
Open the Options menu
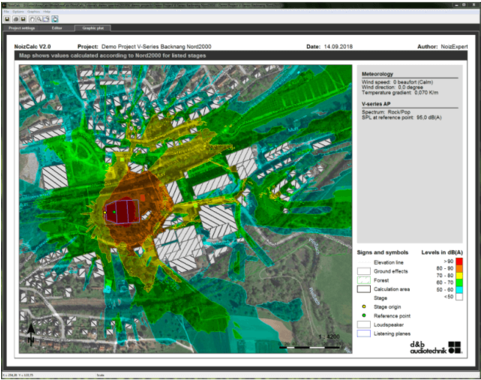point(18,12)
